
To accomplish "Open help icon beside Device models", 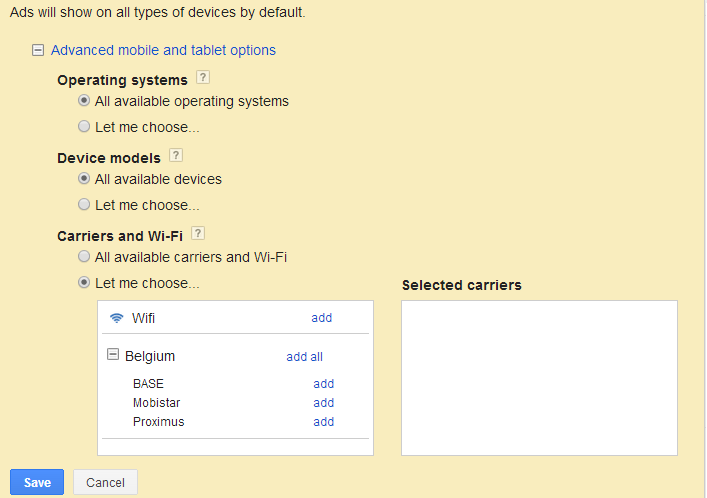I will tap(176, 156).
